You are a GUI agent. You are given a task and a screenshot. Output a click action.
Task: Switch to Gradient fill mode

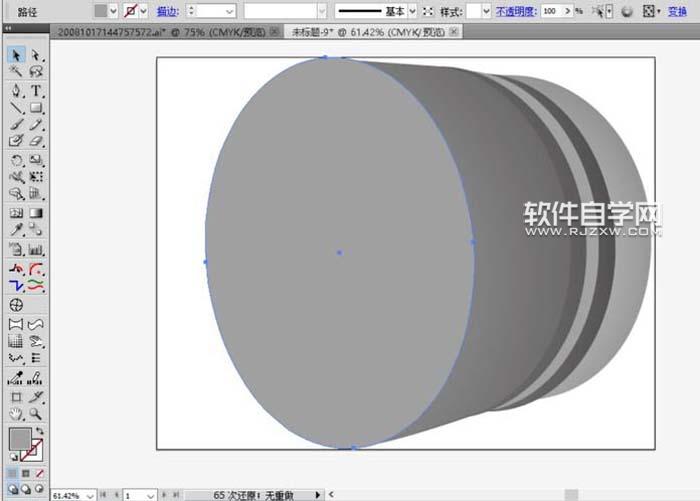click(x=26, y=473)
